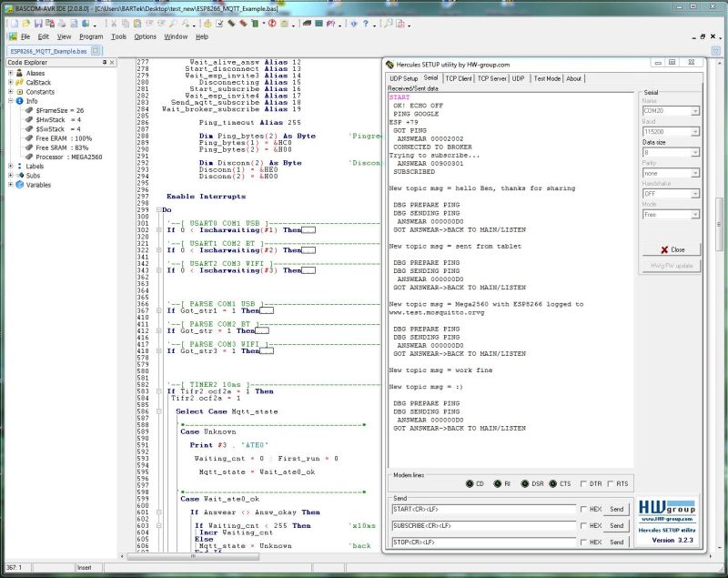Open the Program menu
Image resolution: width=728 pixels, height=578 pixels.
(x=91, y=36)
